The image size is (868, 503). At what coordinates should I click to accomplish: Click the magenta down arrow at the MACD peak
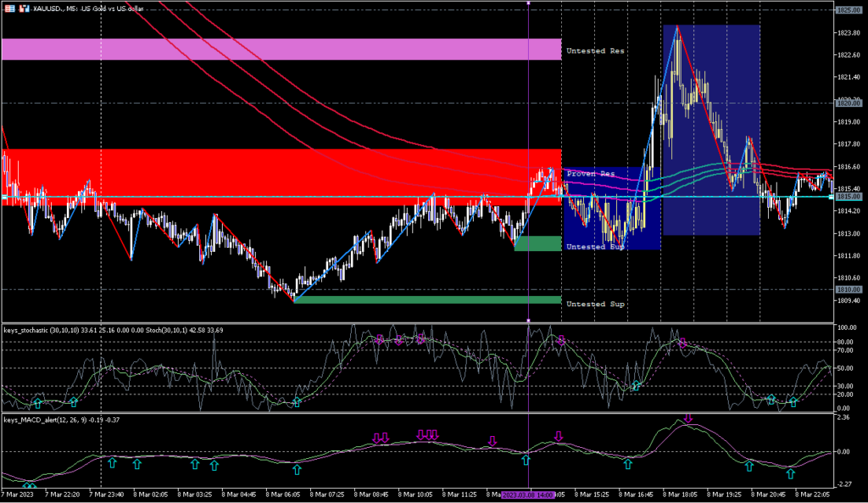[x=688, y=418]
